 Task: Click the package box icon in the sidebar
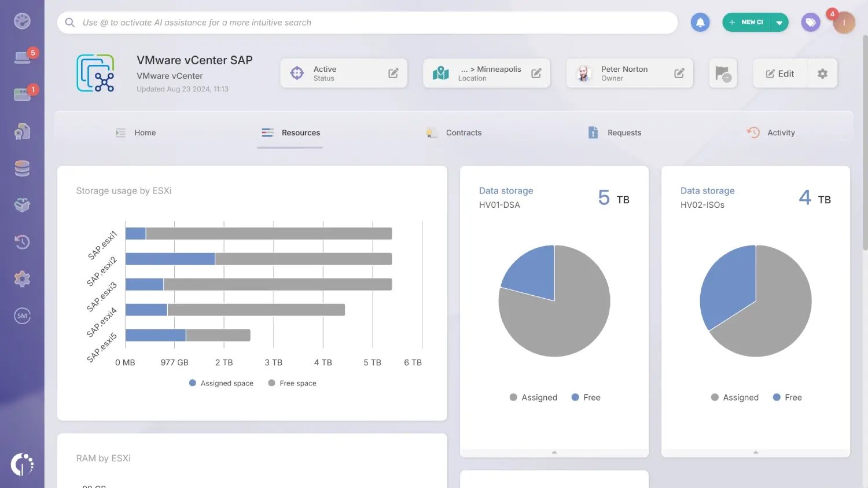22,204
